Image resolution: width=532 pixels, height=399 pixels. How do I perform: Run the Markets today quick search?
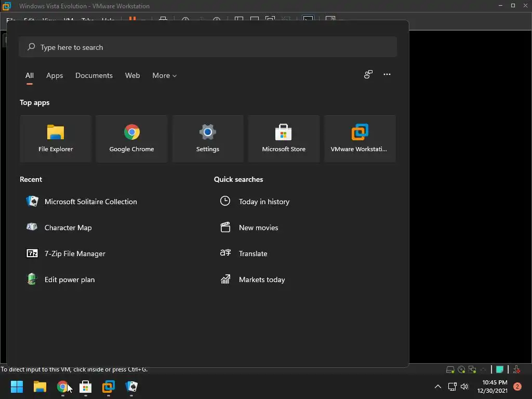click(x=253, y=280)
